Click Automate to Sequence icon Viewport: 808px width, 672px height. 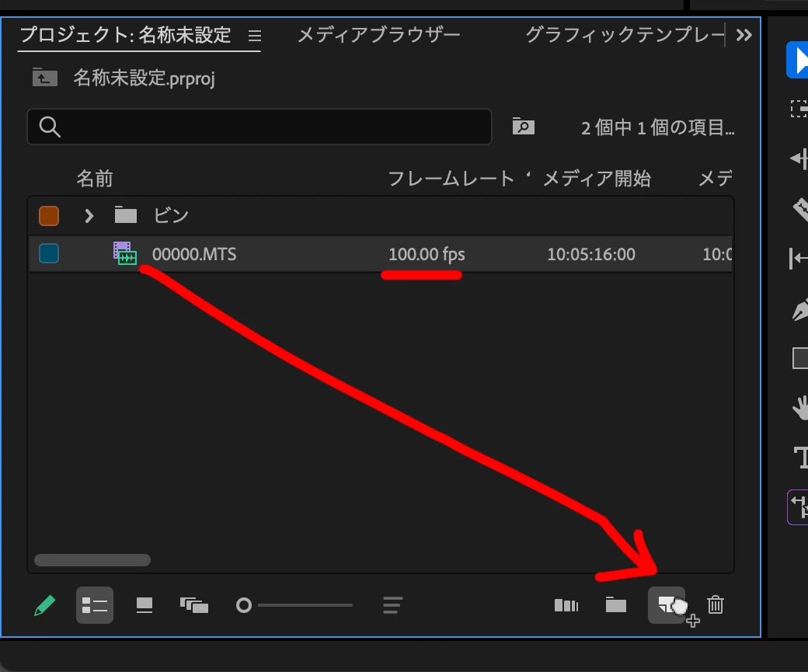[x=566, y=605]
